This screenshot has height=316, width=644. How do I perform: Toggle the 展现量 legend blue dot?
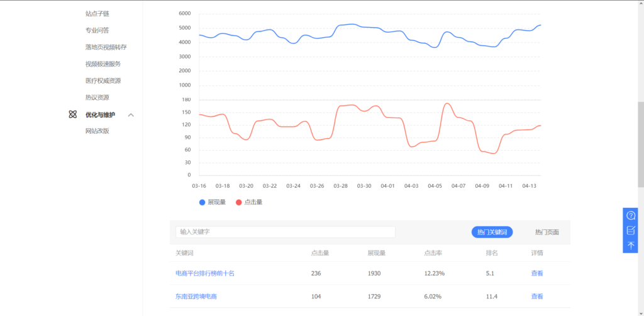[x=202, y=202]
